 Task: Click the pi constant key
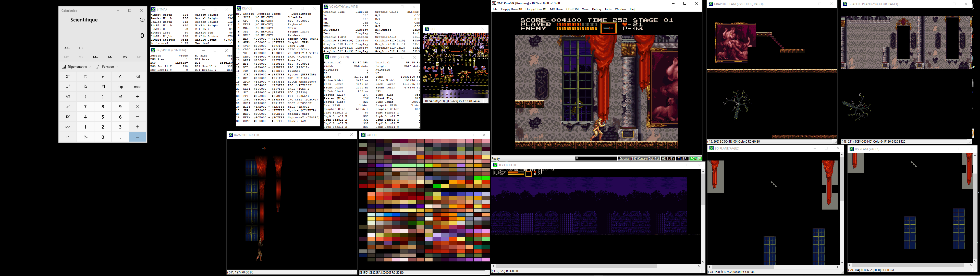pos(85,77)
